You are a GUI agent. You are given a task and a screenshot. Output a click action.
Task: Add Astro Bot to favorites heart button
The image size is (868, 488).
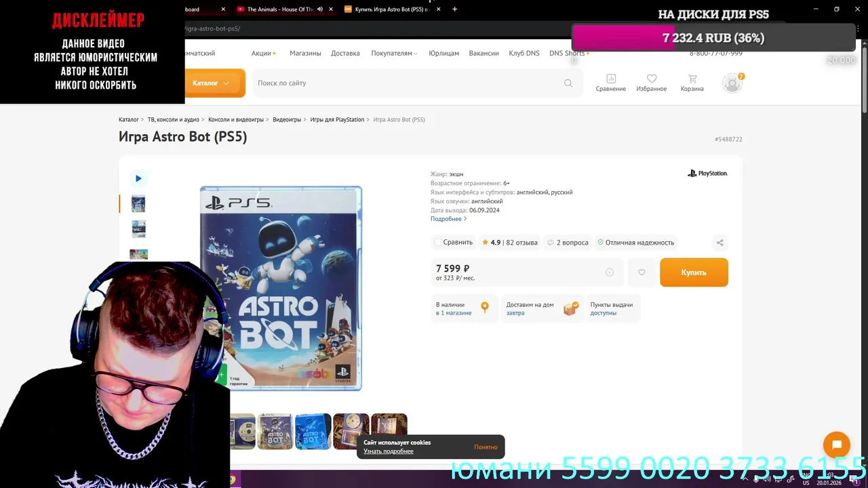click(642, 272)
